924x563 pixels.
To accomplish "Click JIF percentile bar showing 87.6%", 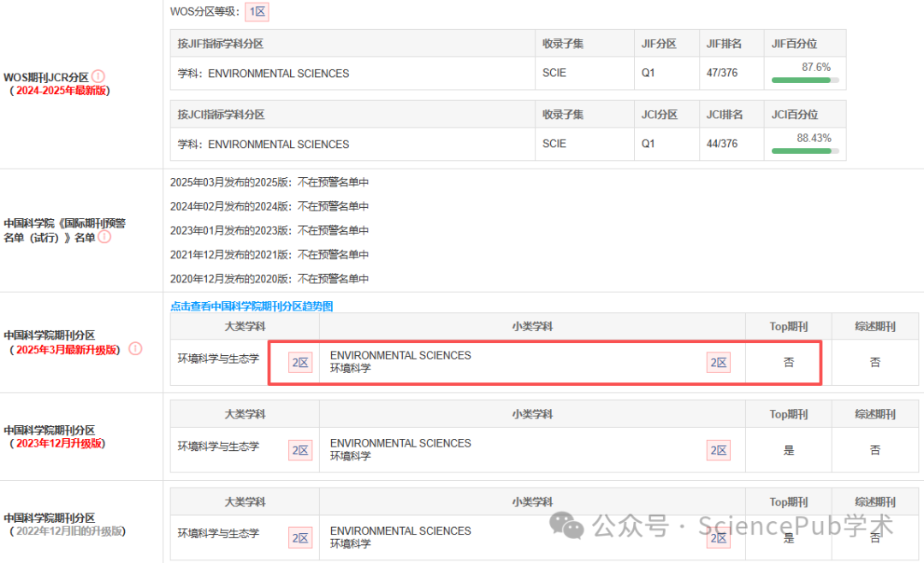I will coord(805,80).
